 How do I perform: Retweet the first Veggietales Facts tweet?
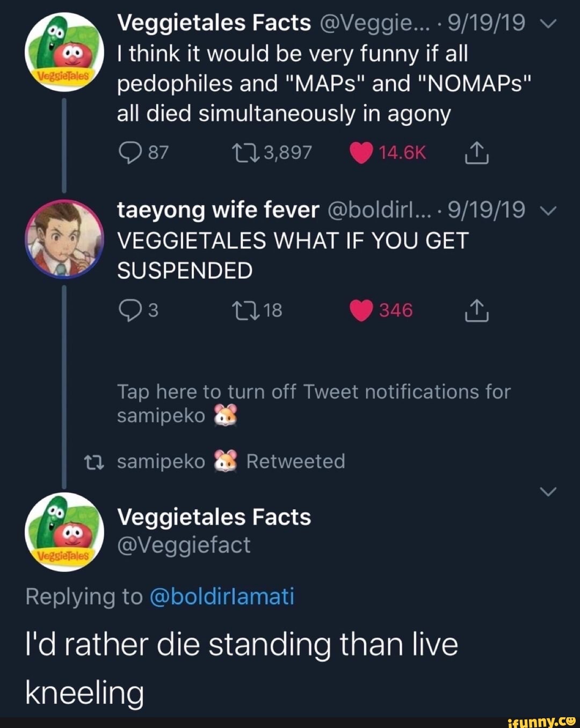(244, 153)
